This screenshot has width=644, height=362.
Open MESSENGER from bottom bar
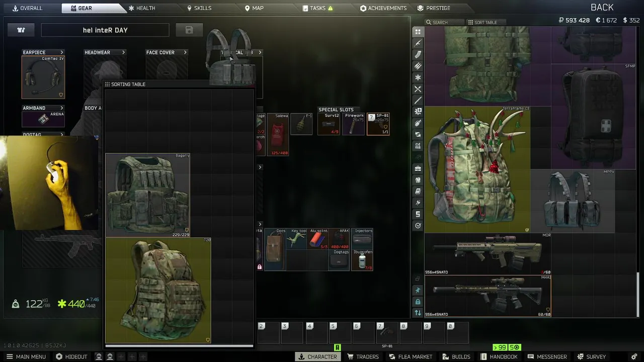coord(547,356)
